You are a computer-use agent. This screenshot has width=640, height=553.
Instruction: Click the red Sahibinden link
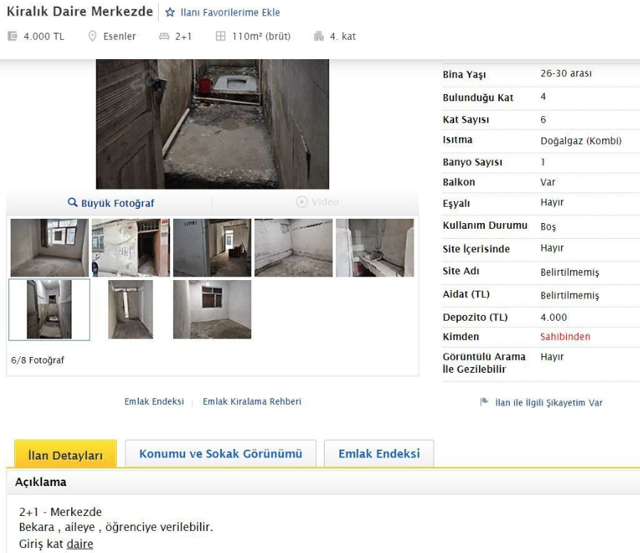pos(565,337)
